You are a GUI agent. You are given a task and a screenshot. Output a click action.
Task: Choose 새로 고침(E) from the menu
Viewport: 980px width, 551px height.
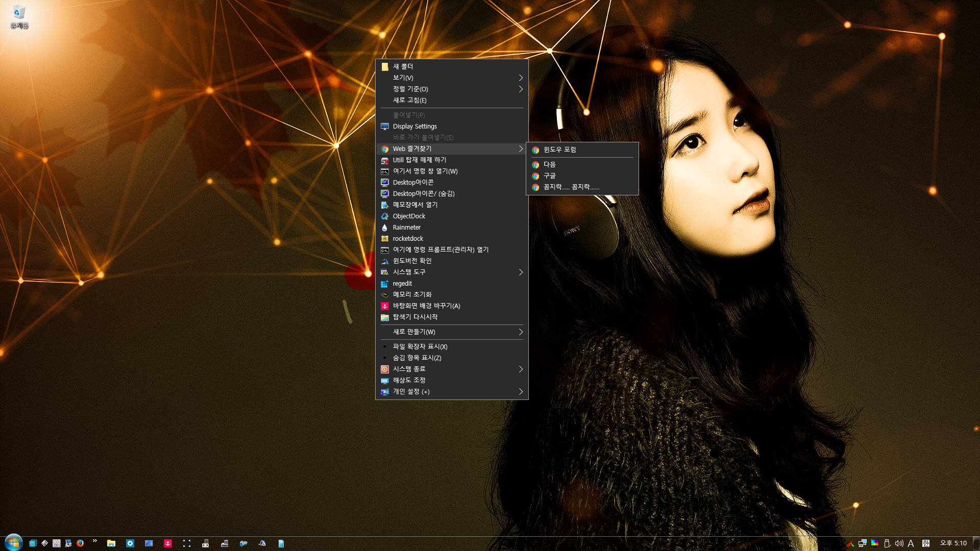click(452, 100)
